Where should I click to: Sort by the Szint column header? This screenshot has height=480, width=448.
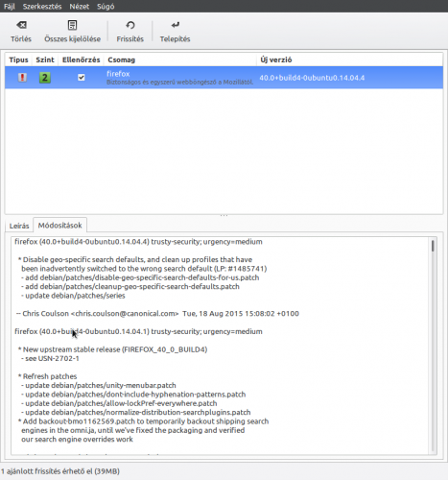45,60
